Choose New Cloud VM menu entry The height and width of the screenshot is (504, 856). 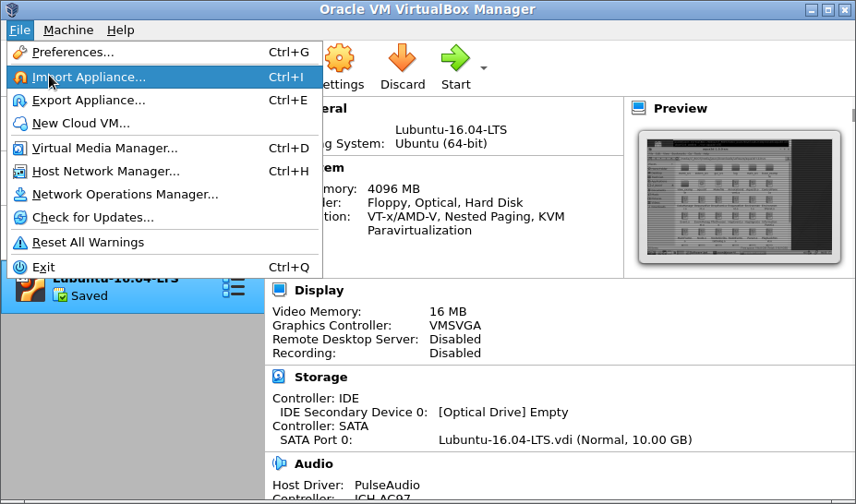click(164, 124)
